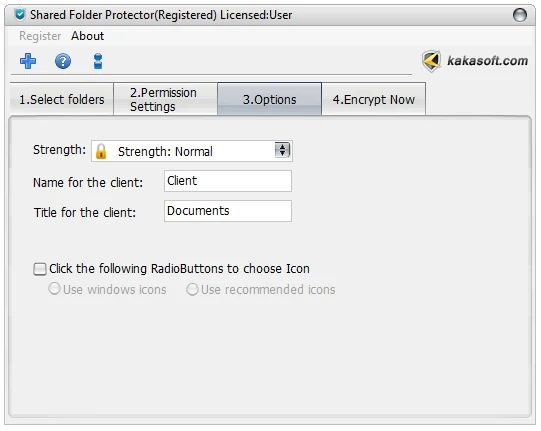Select Use recommended icons radio button
The image size is (541, 431).
pyautogui.click(x=192, y=289)
